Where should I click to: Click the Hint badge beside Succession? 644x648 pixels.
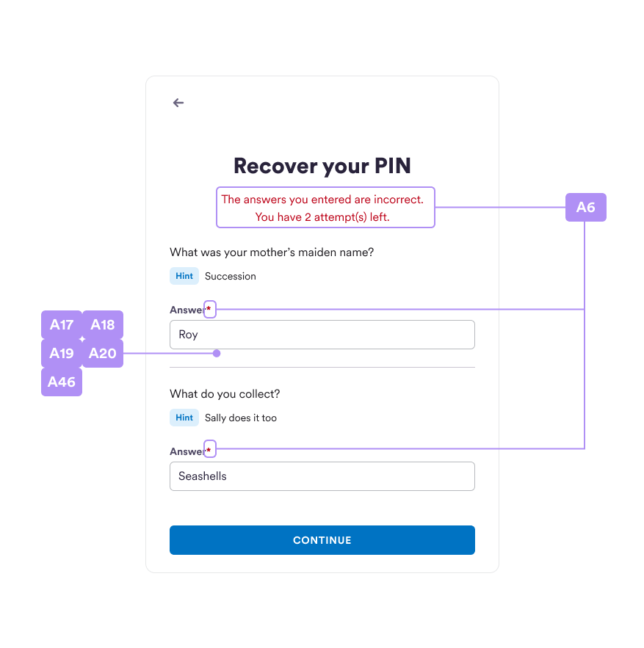coord(184,276)
